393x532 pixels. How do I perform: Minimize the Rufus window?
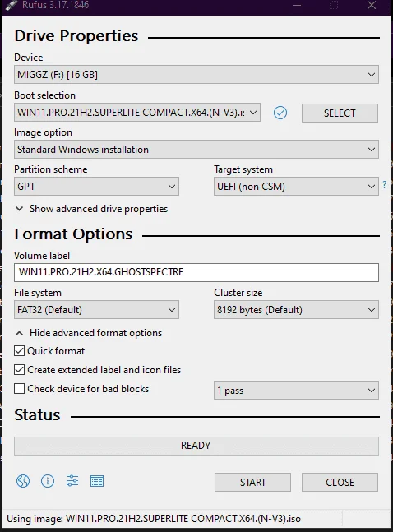pyautogui.click(x=297, y=5)
